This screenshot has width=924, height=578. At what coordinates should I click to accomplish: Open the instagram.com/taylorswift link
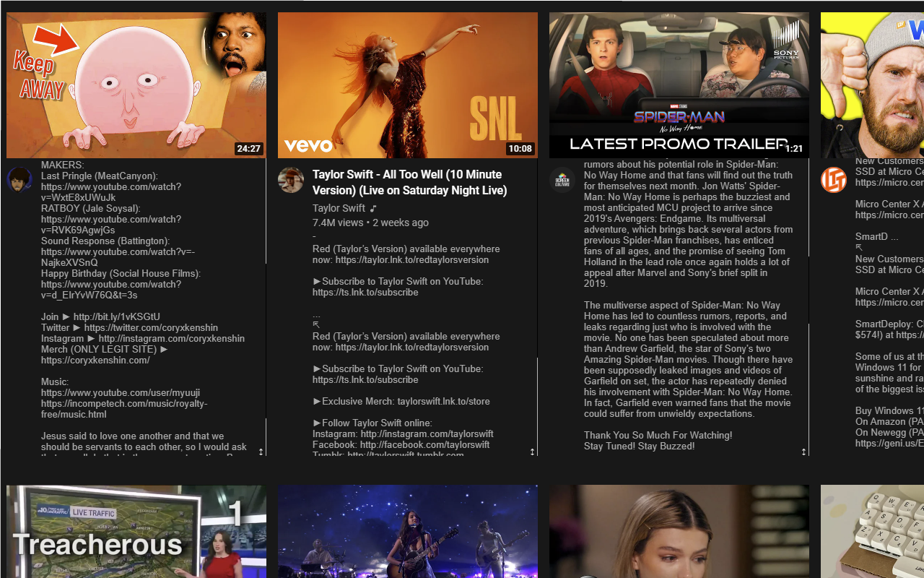pyautogui.click(x=427, y=433)
